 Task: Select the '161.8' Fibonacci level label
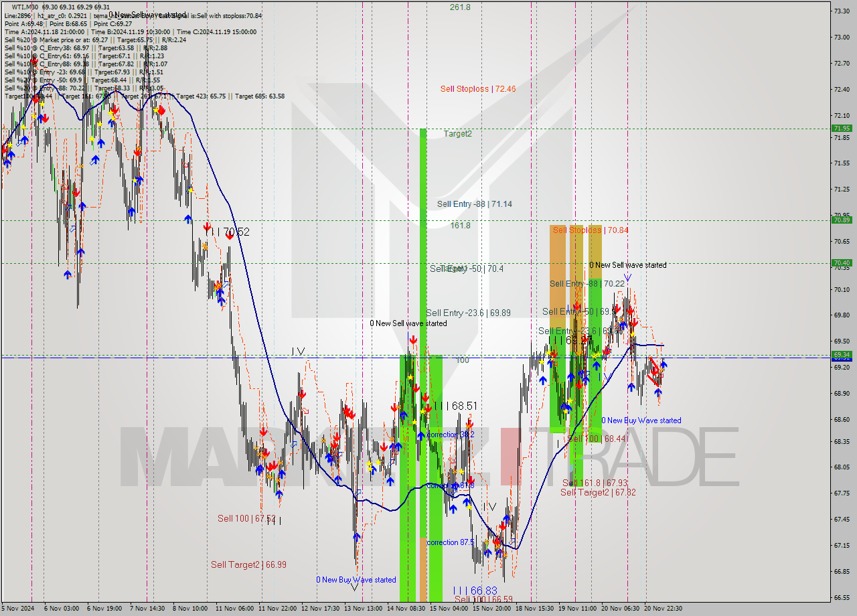point(460,226)
